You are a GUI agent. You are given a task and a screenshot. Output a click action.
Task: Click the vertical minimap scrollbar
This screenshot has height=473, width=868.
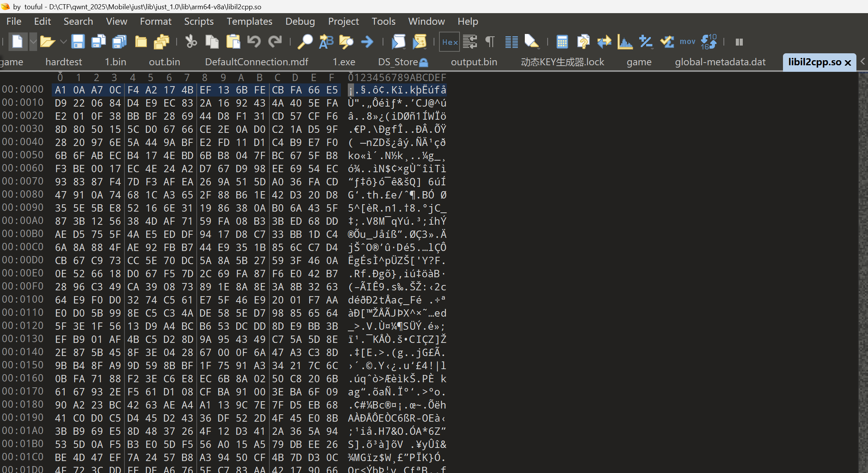[863, 270]
